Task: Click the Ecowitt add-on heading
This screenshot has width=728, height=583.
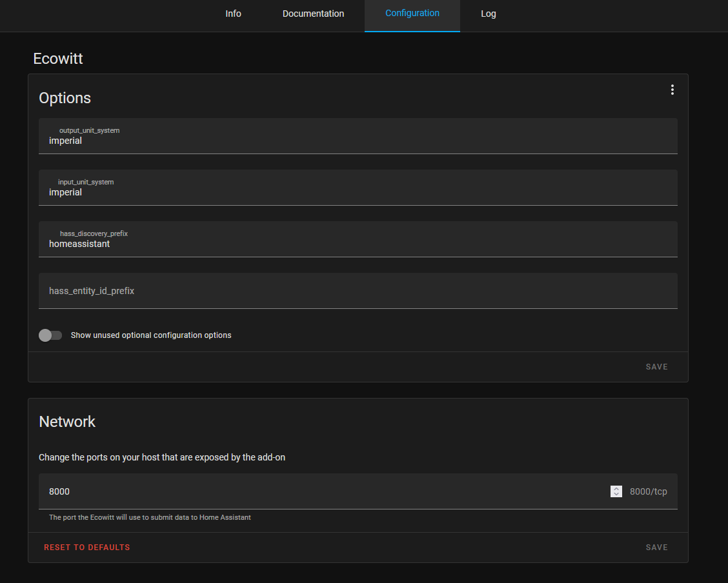Action: point(58,59)
